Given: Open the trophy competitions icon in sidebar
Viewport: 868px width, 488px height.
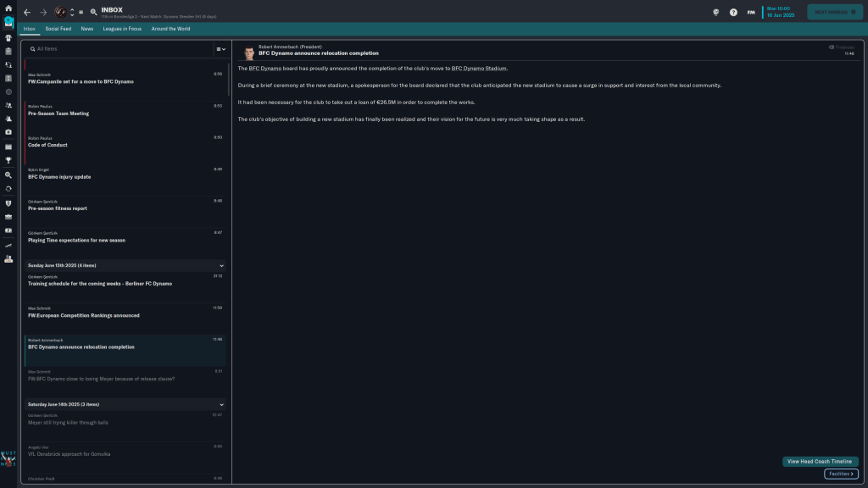Looking at the screenshot, I should pyautogui.click(x=8, y=160).
